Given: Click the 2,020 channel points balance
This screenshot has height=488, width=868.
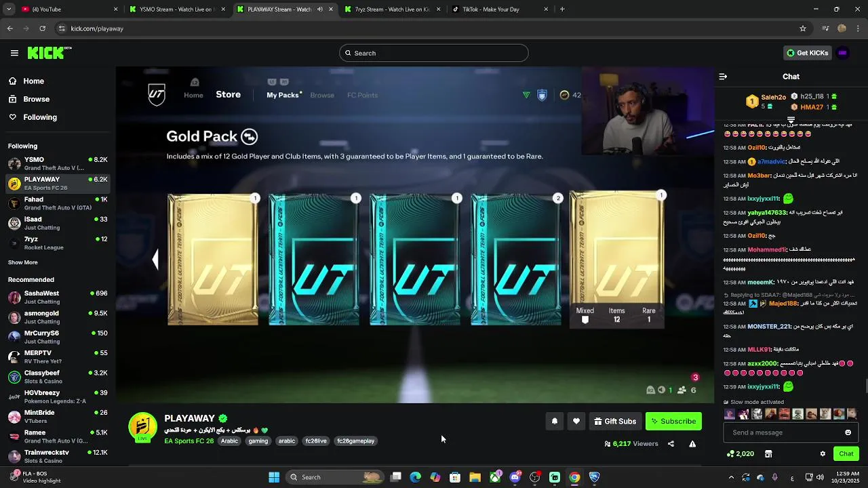Looking at the screenshot, I should [741, 453].
